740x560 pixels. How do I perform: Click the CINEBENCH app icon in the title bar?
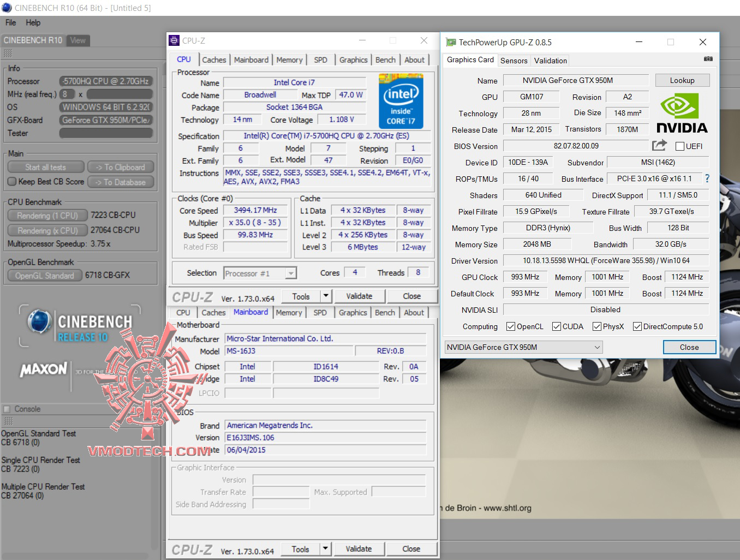(7, 8)
